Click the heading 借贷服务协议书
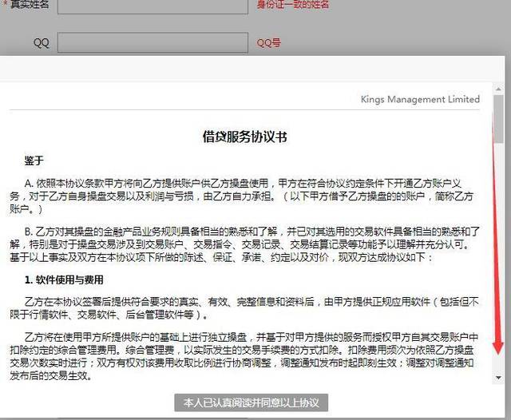Screen dimensions: 511x420 click(245, 137)
